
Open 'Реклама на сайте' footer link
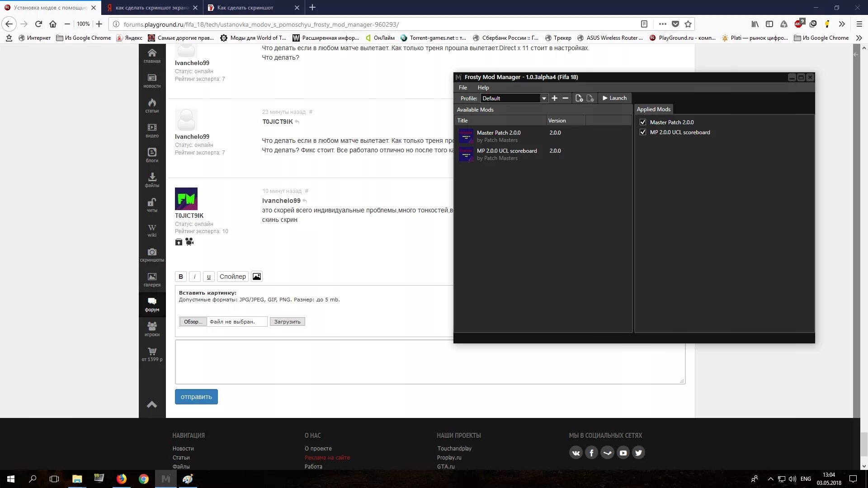pyautogui.click(x=327, y=458)
